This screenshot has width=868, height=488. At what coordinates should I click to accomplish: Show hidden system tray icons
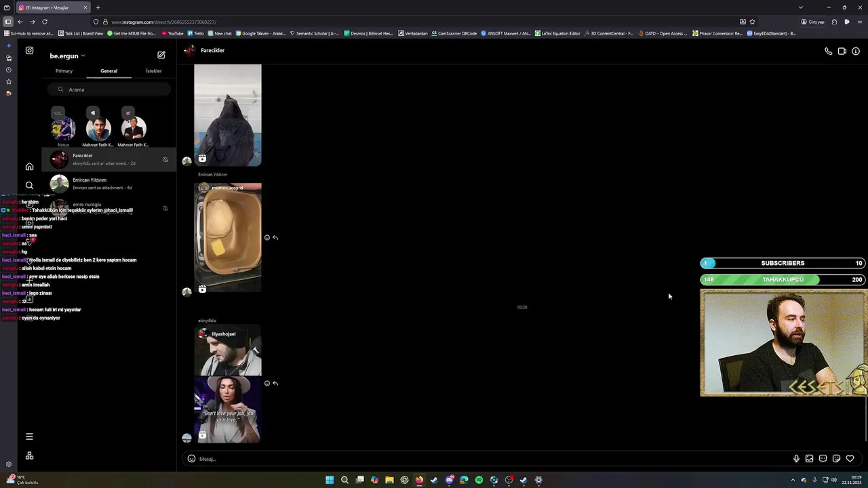pyautogui.click(x=793, y=480)
